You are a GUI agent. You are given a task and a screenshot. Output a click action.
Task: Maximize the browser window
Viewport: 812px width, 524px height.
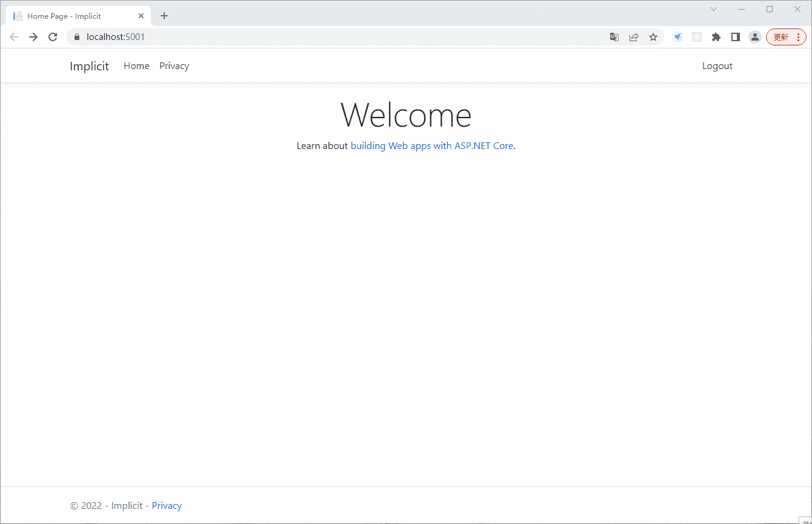(770, 9)
